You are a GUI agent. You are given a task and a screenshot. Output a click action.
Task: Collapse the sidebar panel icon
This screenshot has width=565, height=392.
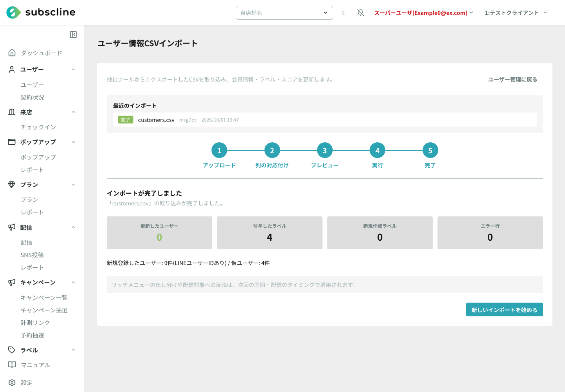(x=73, y=34)
